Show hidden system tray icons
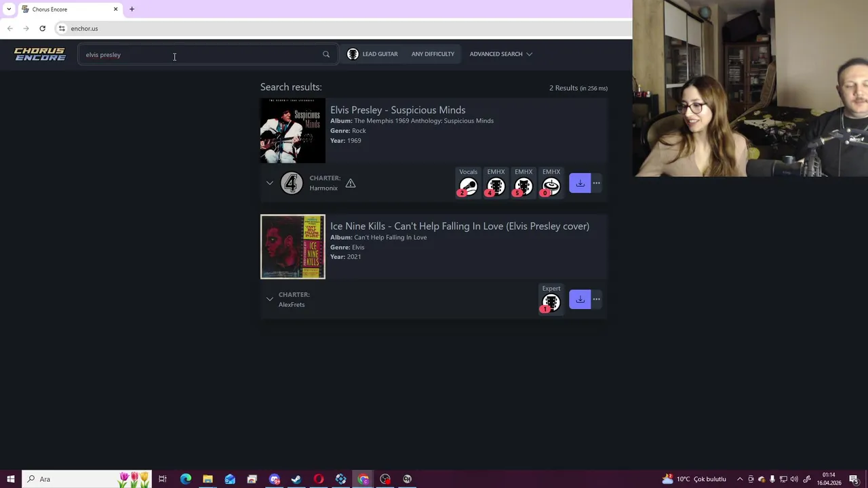The image size is (868, 488). 740,479
